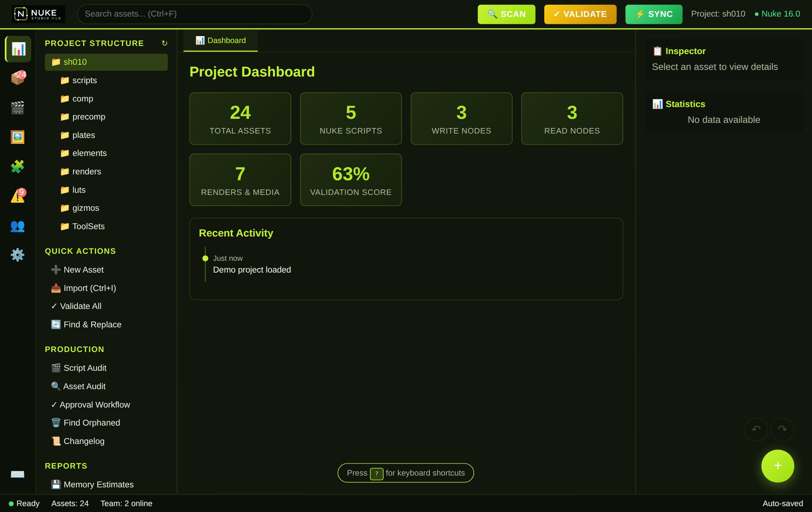Open the renders folder
The height and width of the screenshot is (512, 812).
click(x=111, y=171)
